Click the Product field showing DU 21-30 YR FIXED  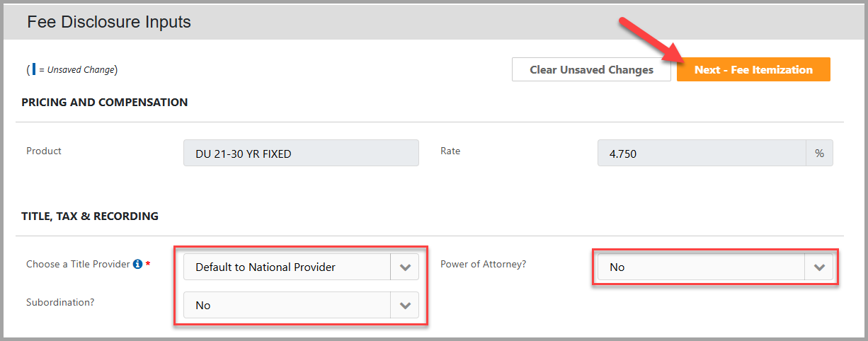click(x=301, y=153)
